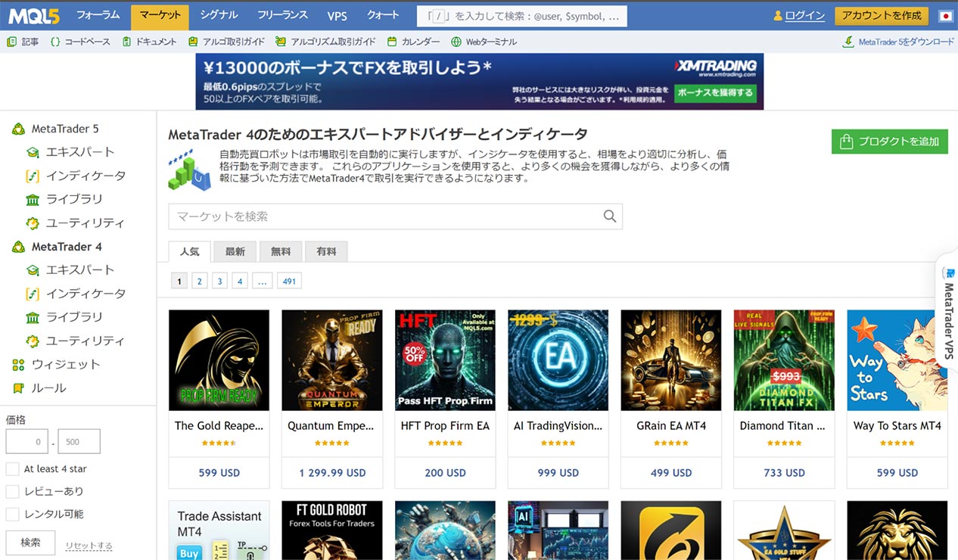958x560 pixels.
Task: Go to the シグナル menu
Action: [x=219, y=15]
